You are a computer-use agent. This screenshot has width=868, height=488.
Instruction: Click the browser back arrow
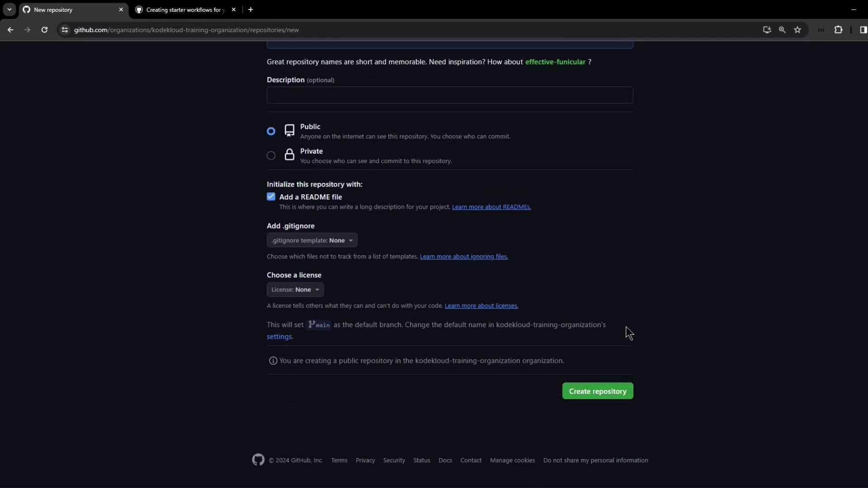coord(10,30)
